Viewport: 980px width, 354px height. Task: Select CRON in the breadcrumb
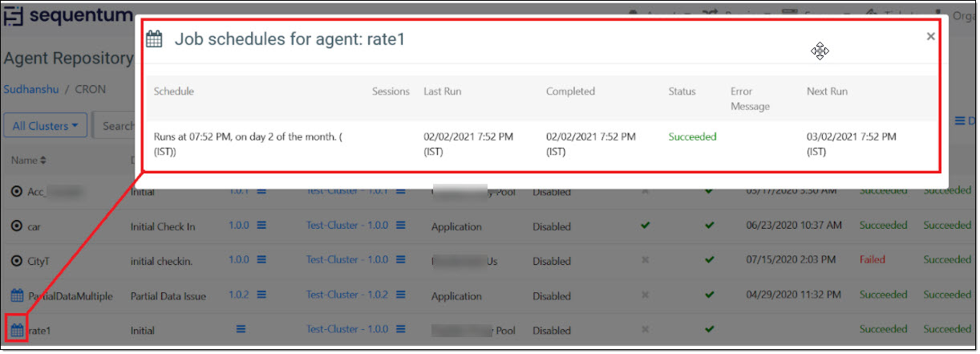point(91,89)
